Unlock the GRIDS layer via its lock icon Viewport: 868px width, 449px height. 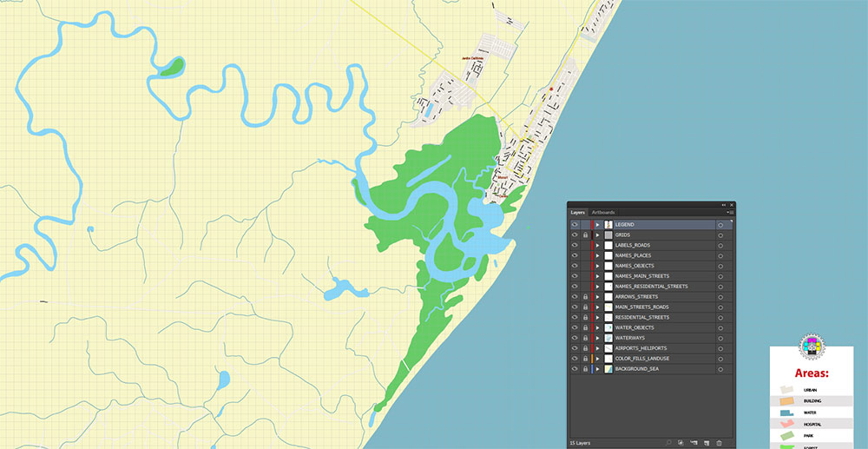coord(586,235)
